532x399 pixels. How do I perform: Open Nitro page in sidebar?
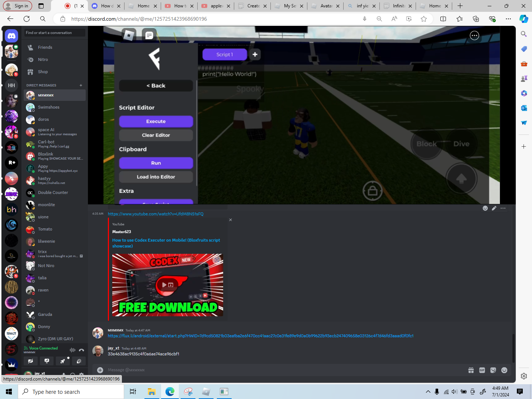pos(55,59)
